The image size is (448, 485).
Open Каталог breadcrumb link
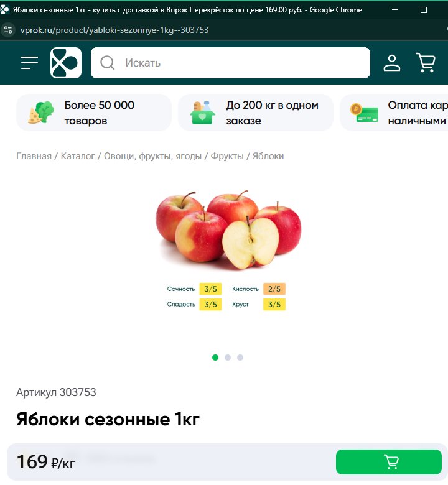click(78, 156)
